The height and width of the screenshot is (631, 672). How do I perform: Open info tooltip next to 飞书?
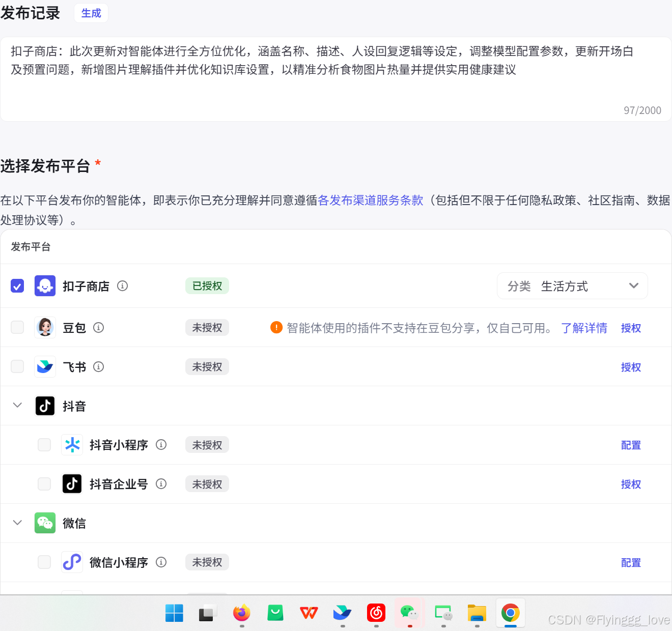[99, 367]
